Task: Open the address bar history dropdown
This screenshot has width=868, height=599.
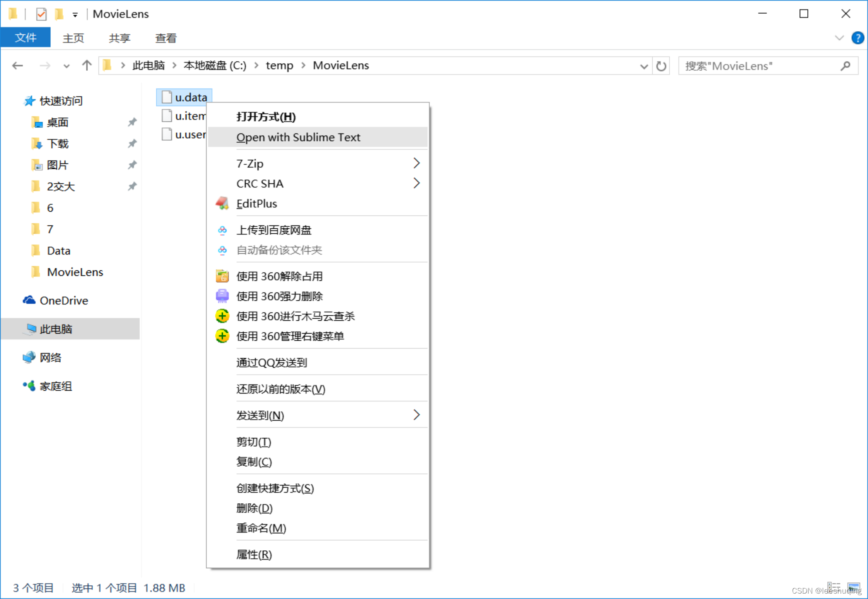Action: (644, 66)
